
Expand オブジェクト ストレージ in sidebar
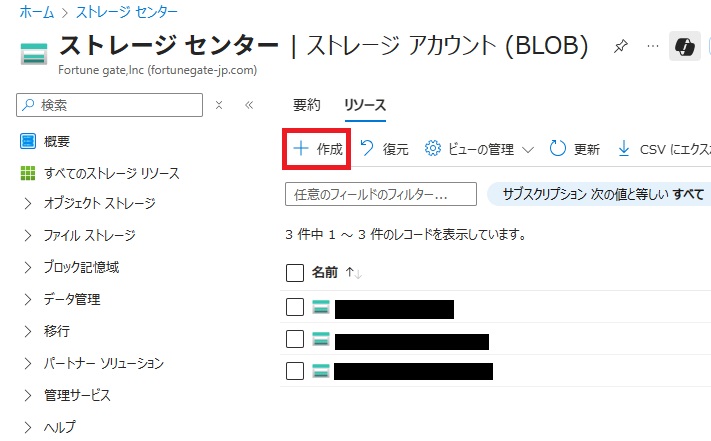(x=28, y=204)
